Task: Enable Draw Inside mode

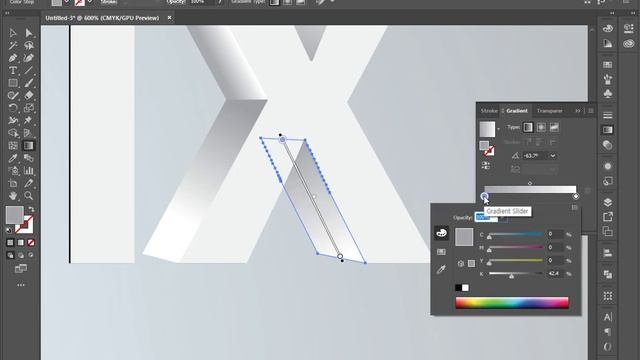Action: point(31,256)
